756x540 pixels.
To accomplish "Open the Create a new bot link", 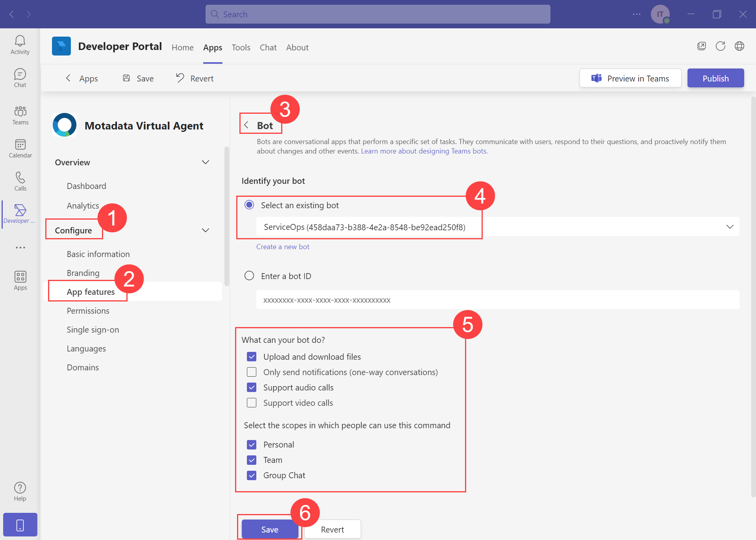I will (283, 247).
